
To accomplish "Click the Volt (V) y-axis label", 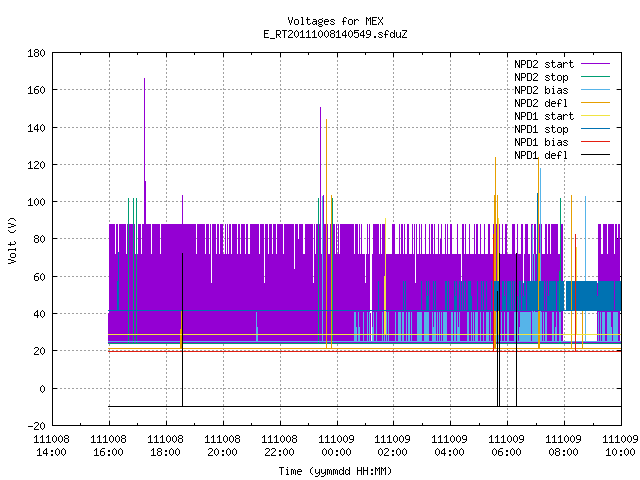I will 12,240.
